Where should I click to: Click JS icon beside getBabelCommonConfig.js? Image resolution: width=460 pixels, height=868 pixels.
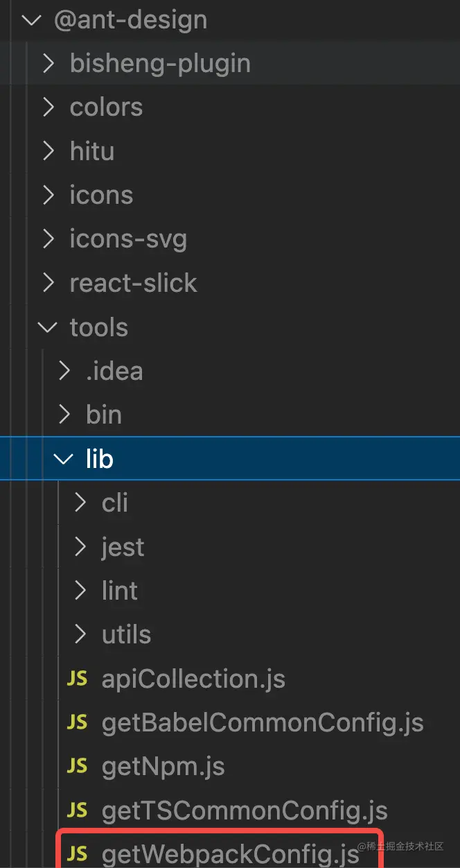(x=77, y=722)
